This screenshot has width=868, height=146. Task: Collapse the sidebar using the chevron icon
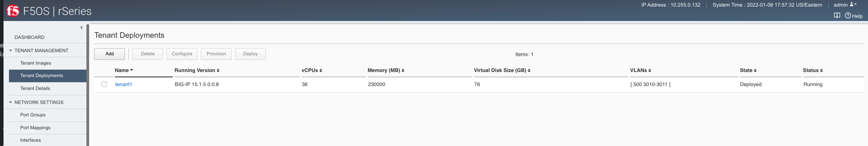pyautogui.click(x=81, y=28)
